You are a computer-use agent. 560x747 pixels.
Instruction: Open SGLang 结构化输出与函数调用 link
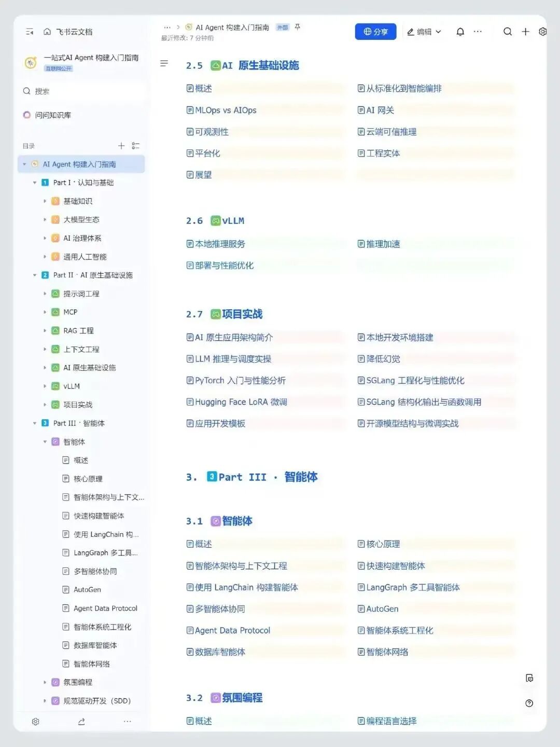[424, 402]
